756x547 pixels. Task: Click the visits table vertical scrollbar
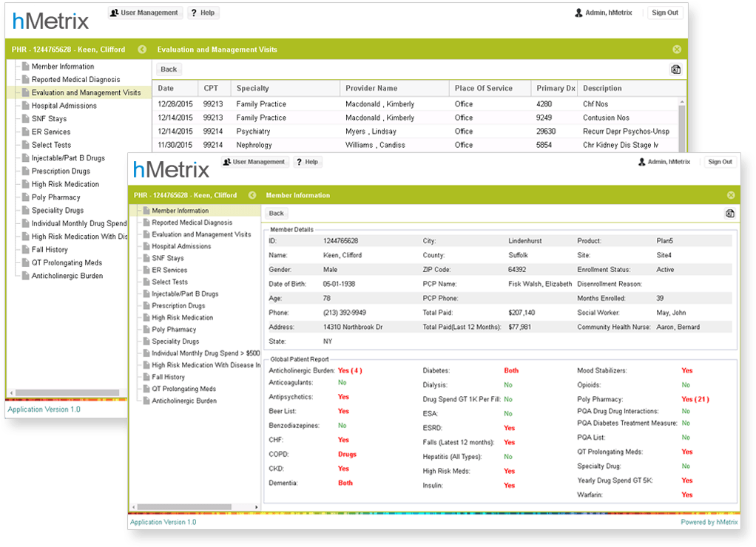(x=682, y=128)
